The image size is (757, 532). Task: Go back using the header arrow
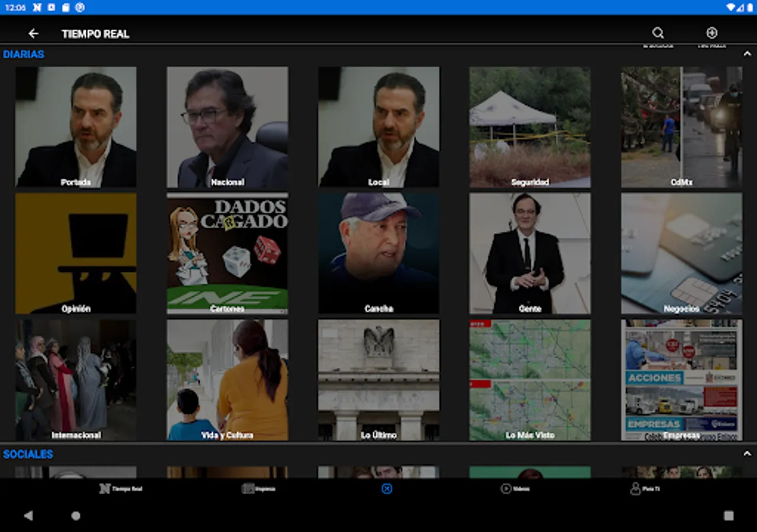point(33,34)
